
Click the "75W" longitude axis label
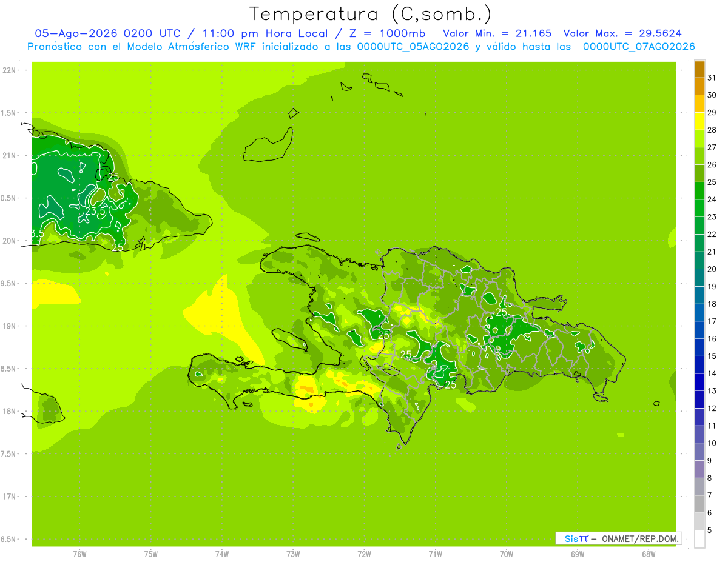[151, 554]
